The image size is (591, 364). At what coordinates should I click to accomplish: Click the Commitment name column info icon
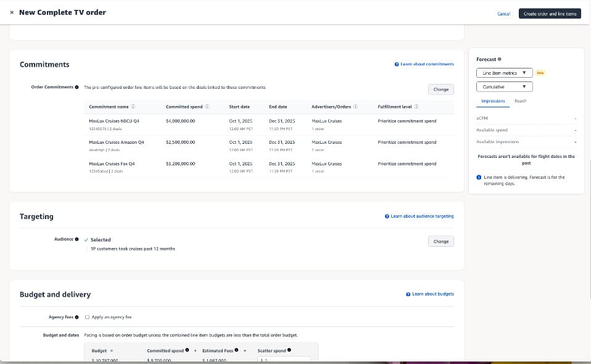[133, 107]
